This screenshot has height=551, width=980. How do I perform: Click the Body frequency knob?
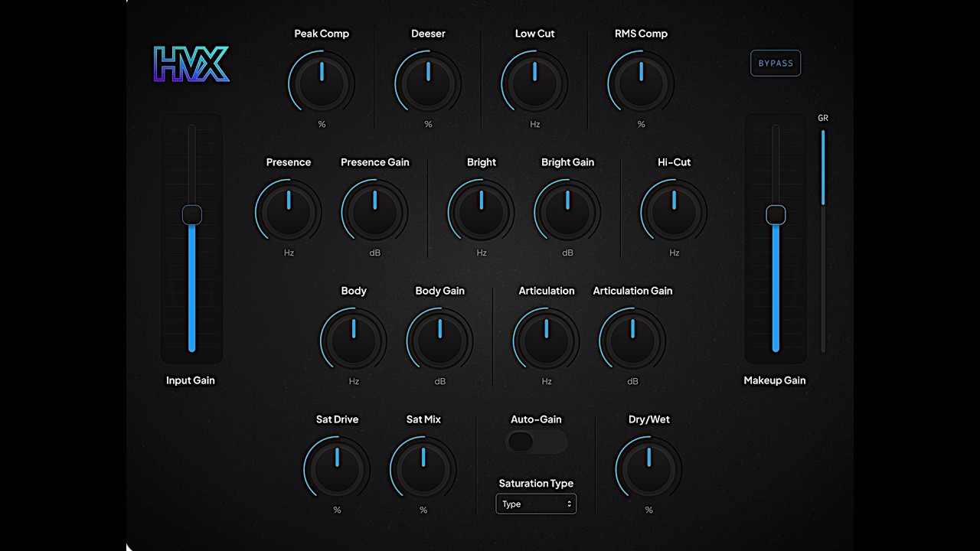click(x=354, y=341)
